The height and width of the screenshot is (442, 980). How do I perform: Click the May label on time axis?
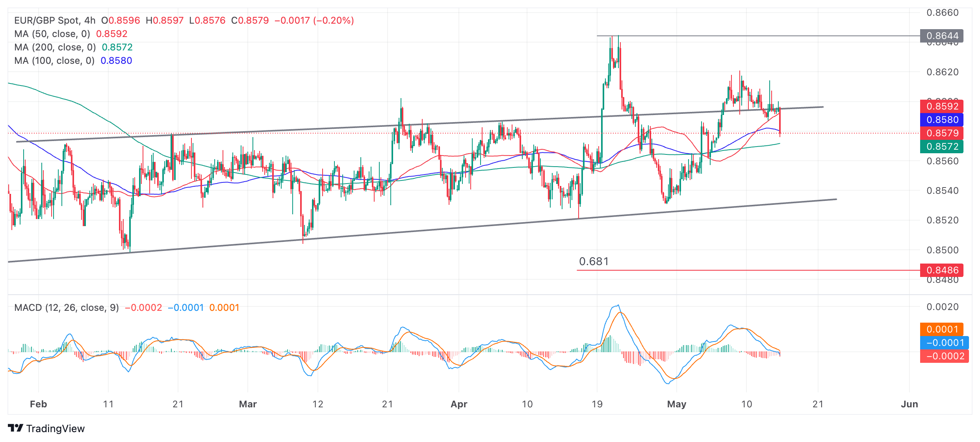676,404
